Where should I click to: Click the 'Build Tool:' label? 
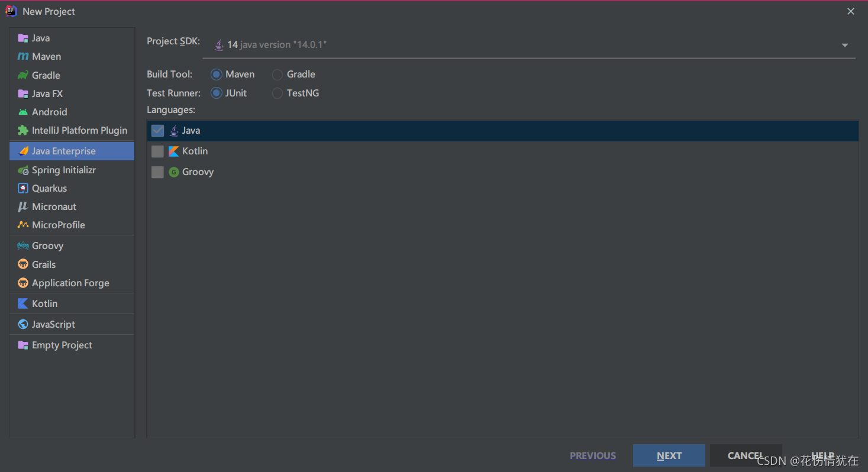170,74
